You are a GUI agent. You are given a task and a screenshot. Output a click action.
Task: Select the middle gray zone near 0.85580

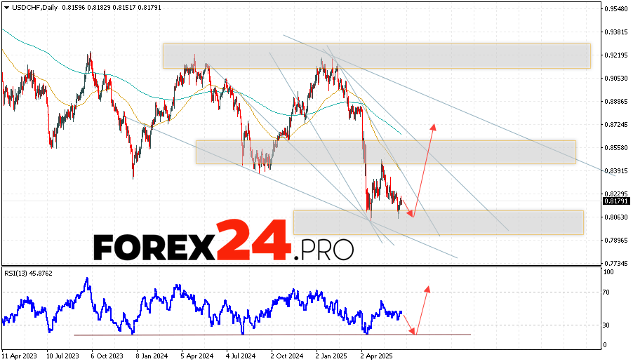tap(385, 152)
